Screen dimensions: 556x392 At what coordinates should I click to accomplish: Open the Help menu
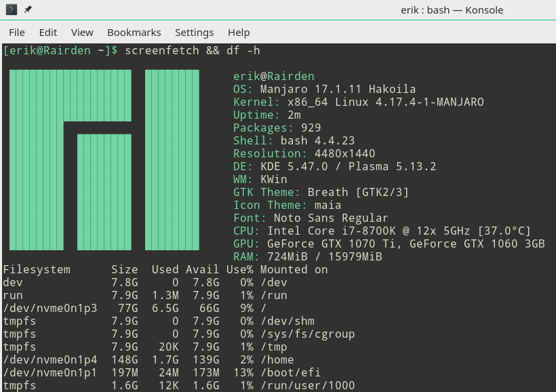(x=239, y=33)
